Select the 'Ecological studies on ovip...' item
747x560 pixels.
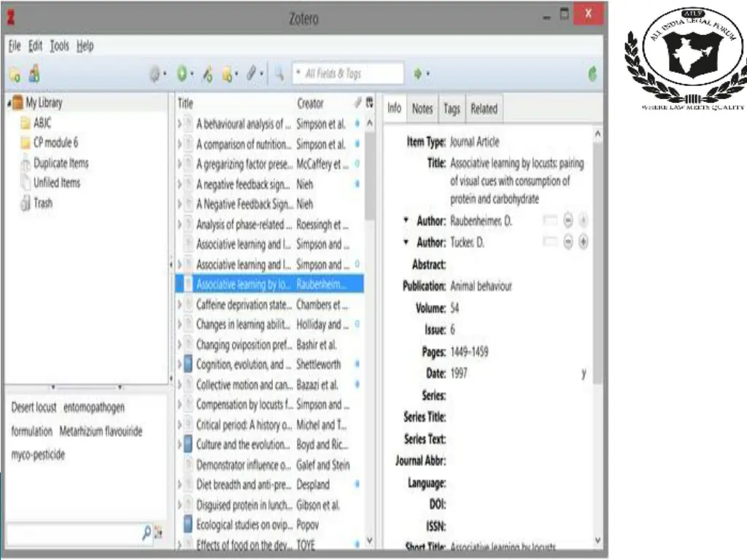pyautogui.click(x=269, y=524)
